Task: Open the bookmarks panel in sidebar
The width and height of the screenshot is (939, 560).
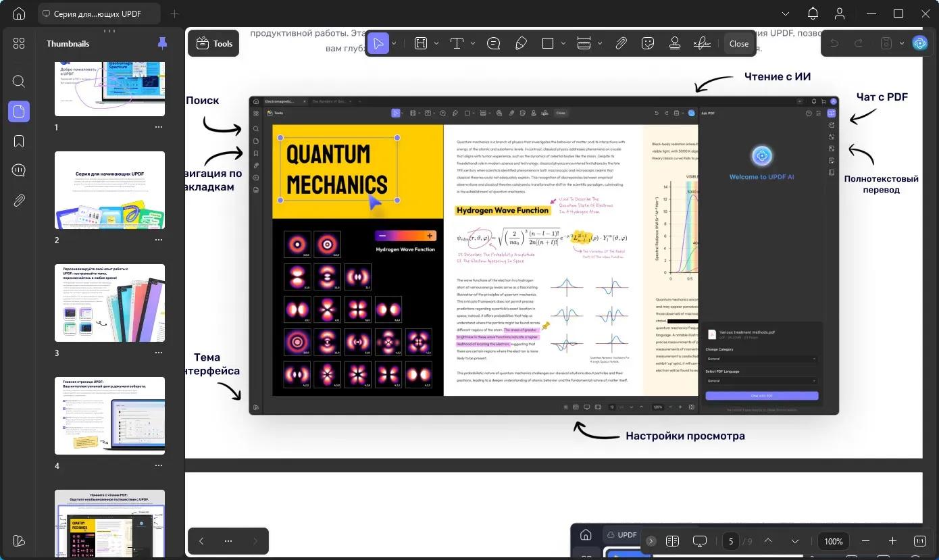Action: [19, 141]
